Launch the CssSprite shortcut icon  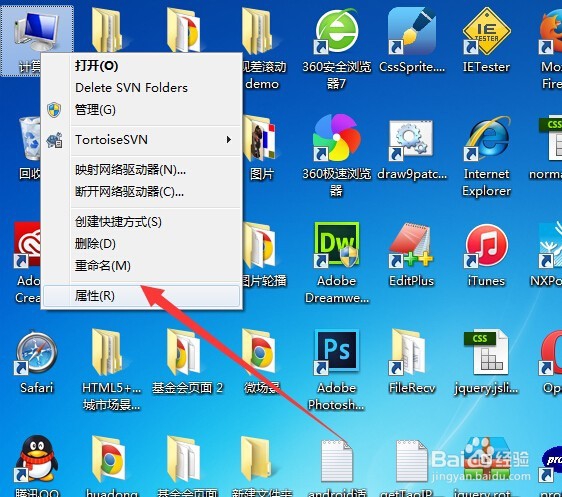[412, 32]
